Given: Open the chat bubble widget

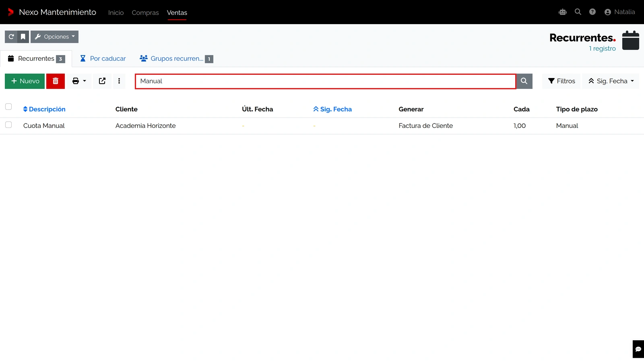Looking at the screenshot, I should point(638,349).
